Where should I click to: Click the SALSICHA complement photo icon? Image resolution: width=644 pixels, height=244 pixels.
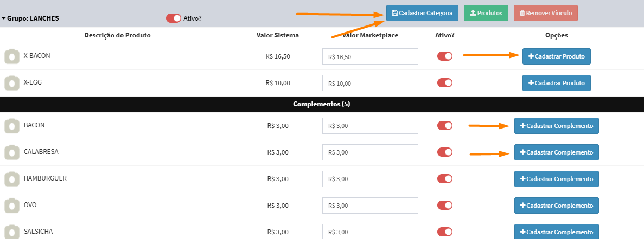click(x=12, y=232)
